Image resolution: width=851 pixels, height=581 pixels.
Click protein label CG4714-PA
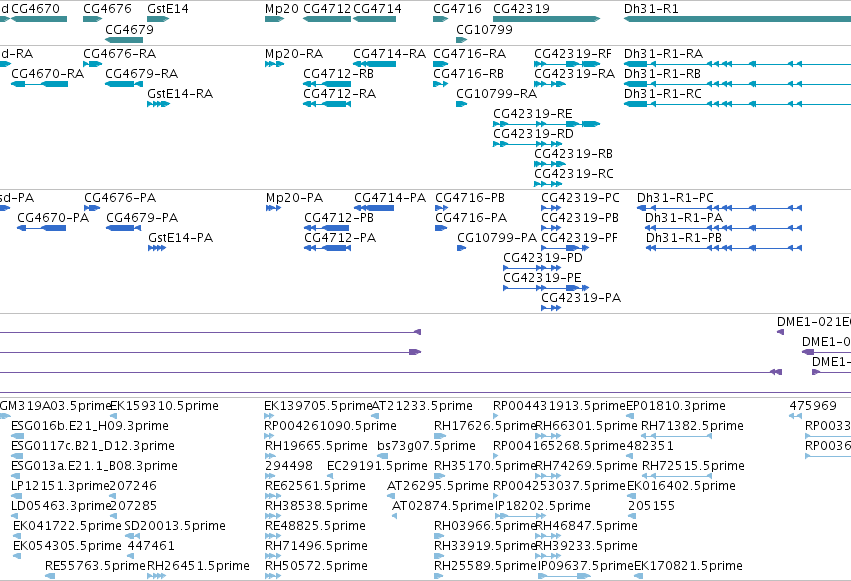pos(390,197)
